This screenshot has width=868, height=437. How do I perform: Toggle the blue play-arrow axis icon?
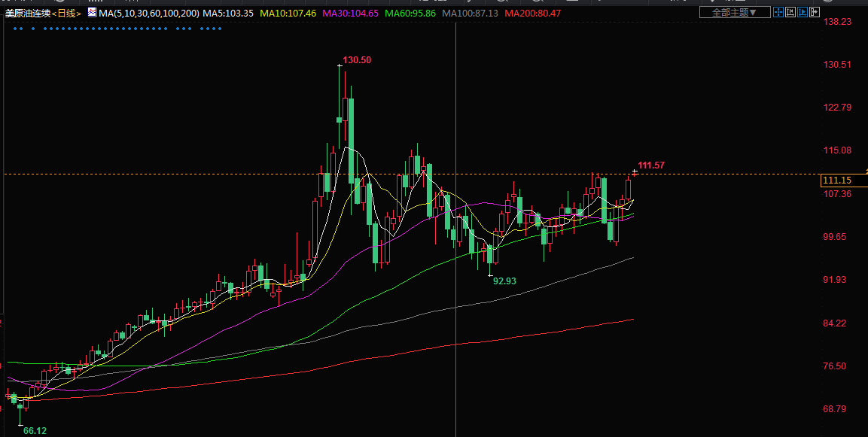pyautogui.click(x=803, y=12)
